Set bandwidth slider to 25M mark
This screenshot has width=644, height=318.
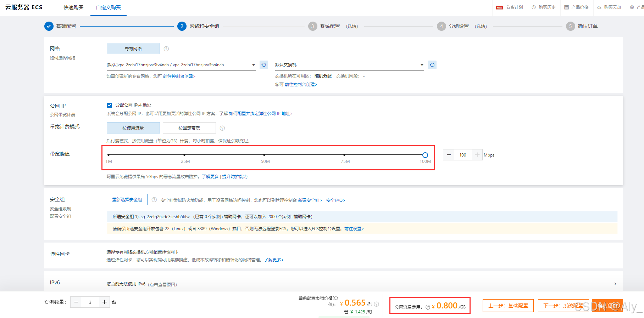[184, 155]
